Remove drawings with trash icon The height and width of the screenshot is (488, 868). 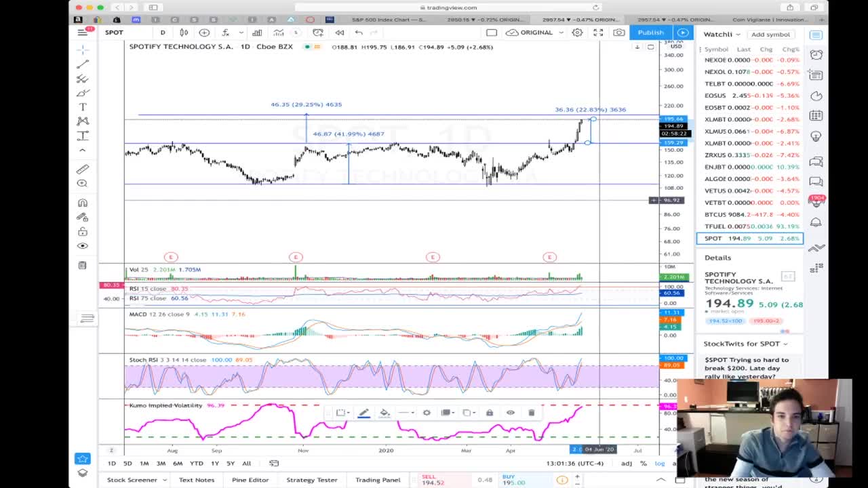point(83,265)
